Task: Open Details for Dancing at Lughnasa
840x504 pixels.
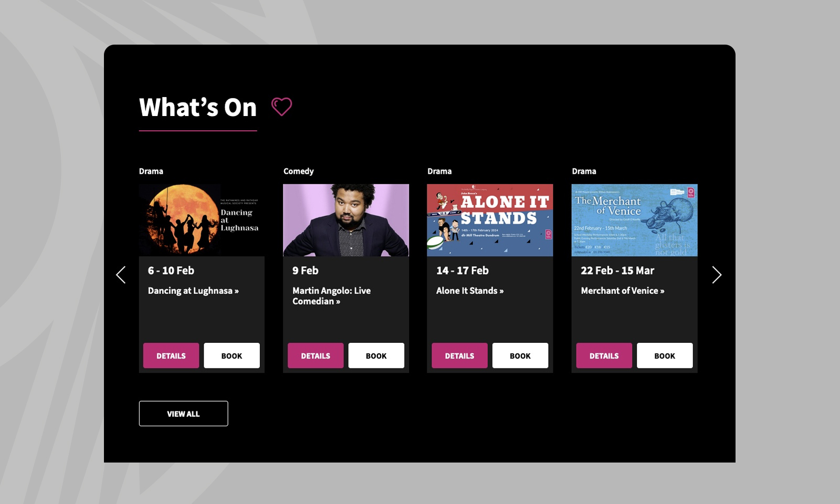Action: [x=171, y=355]
